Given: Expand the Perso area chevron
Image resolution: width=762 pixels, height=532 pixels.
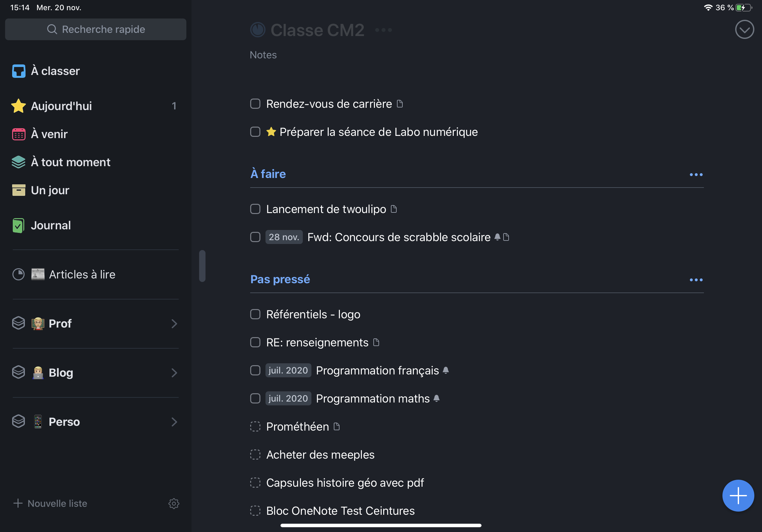Looking at the screenshot, I should coord(174,422).
